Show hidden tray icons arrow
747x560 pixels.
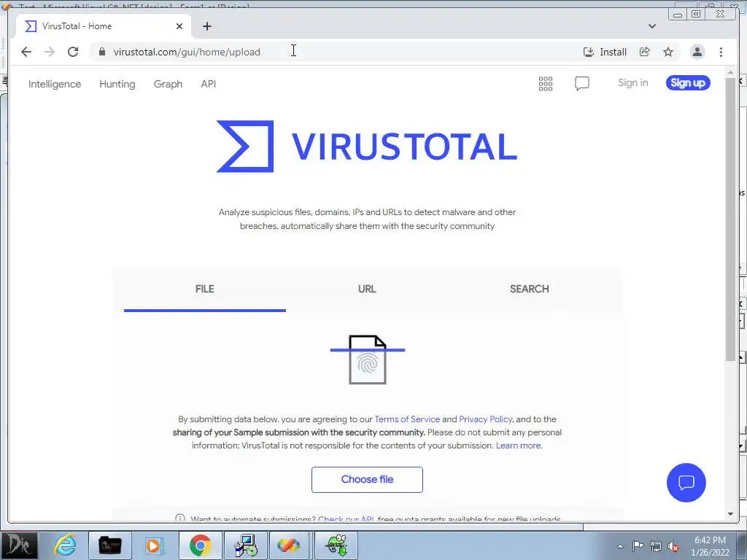pyautogui.click(x=620, y=546)
